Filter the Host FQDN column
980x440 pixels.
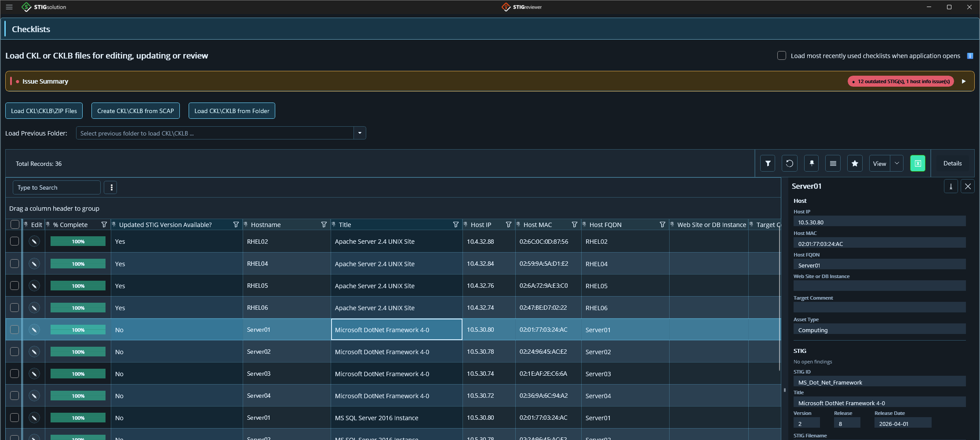point(663,224)
